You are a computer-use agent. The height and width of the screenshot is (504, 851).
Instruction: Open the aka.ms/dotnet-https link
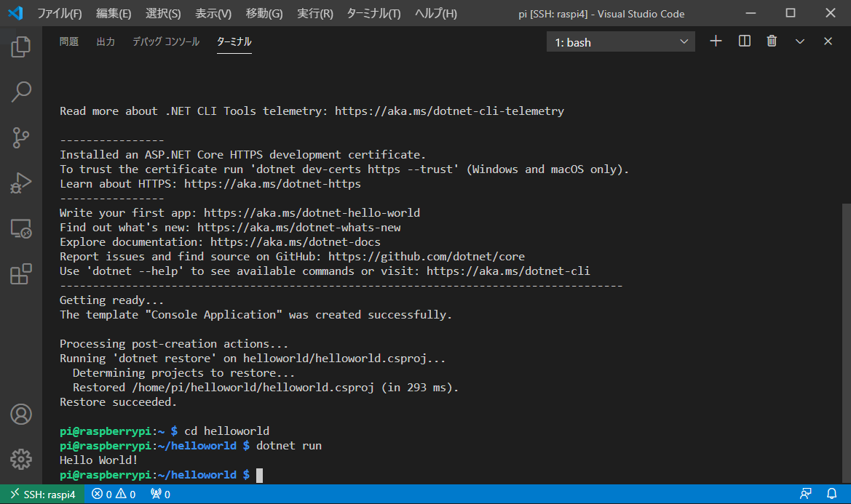[272, 184]
